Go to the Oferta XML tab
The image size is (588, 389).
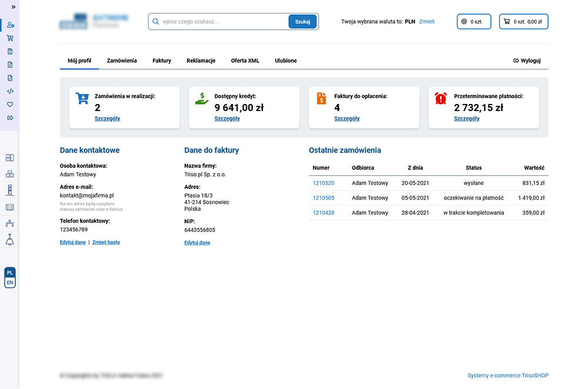pos(245,61)
